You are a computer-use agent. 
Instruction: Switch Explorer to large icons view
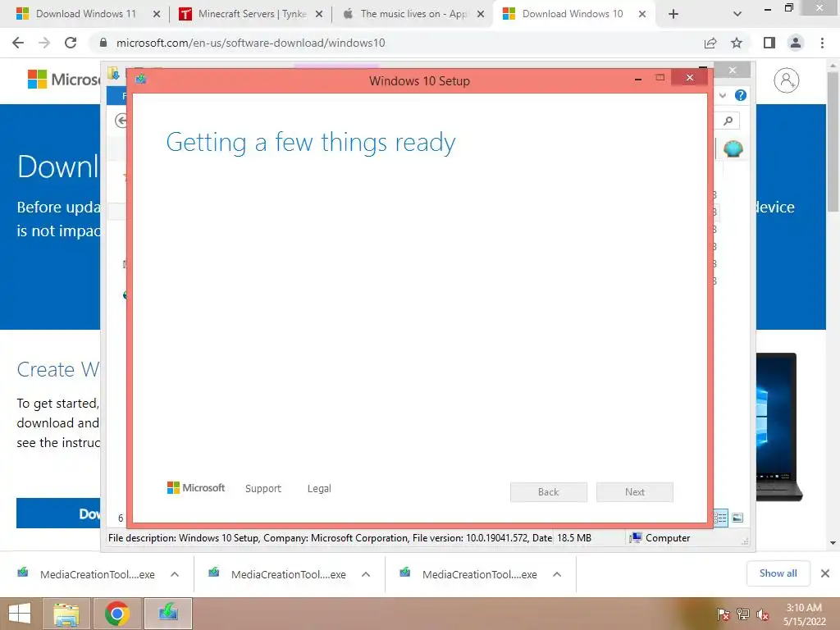click(x=737, y=518)
